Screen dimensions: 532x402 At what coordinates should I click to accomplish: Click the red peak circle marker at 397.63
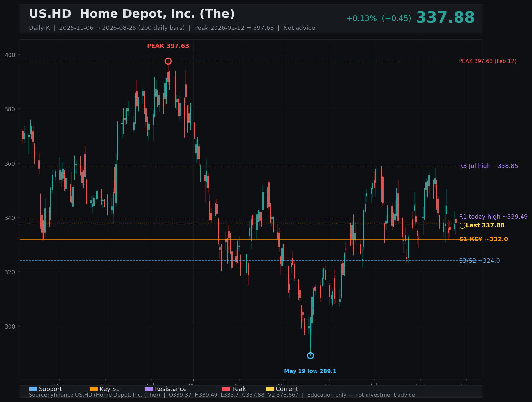pos(168,61)
